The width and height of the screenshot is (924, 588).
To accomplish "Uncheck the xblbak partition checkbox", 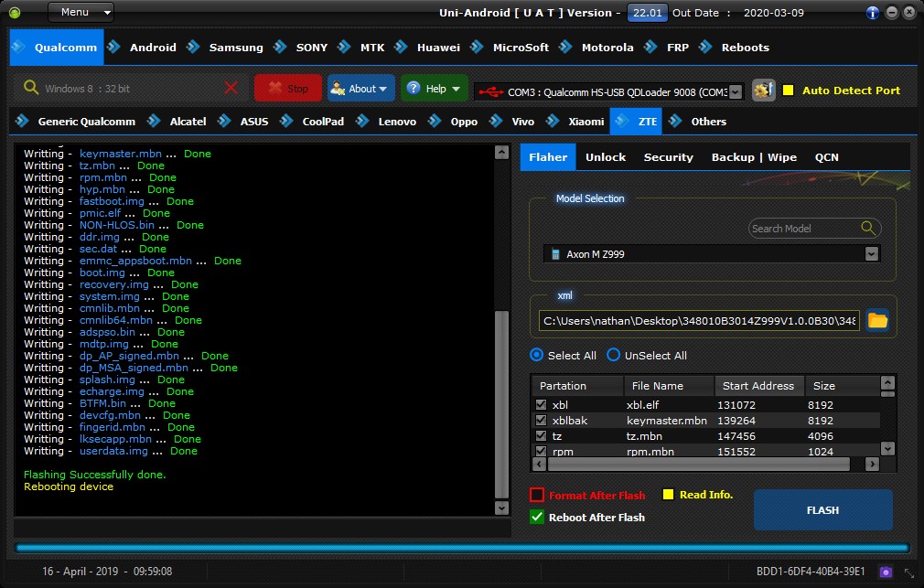I will [541, 420].
